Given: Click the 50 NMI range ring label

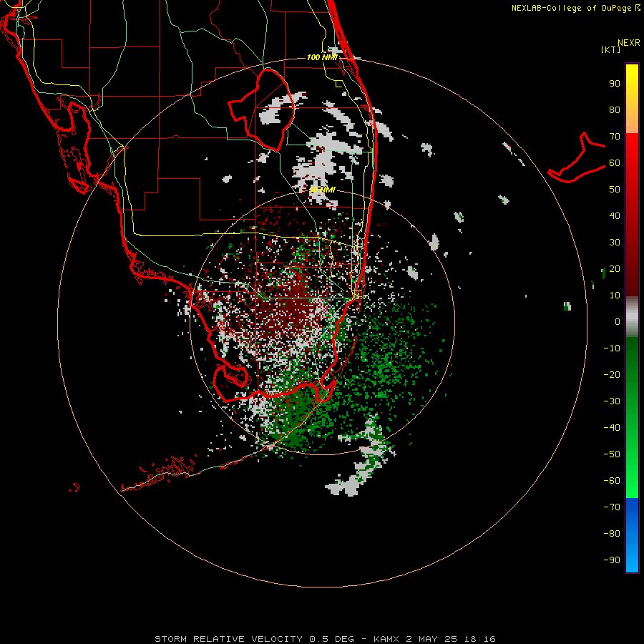Looking at the screenshot, I should (x=323, y=190).
